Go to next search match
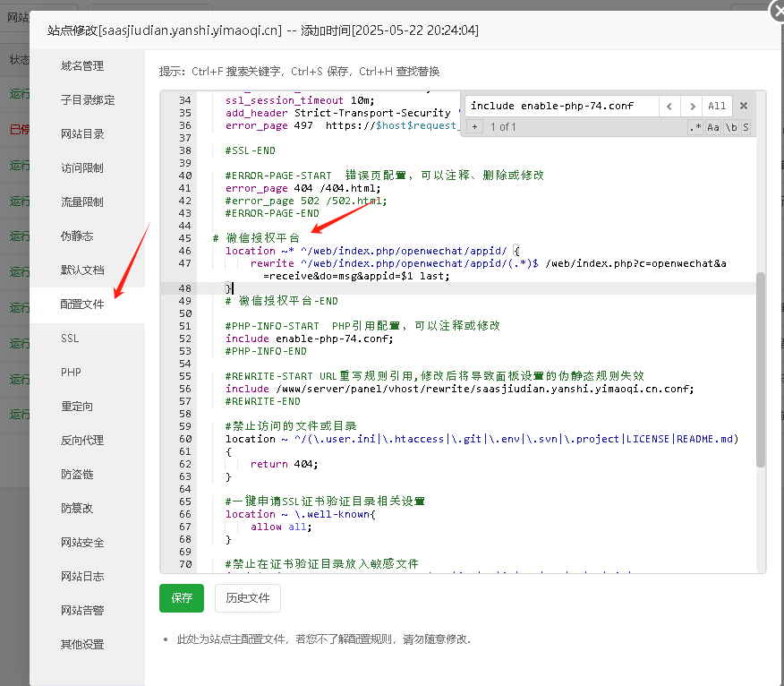 692,106
